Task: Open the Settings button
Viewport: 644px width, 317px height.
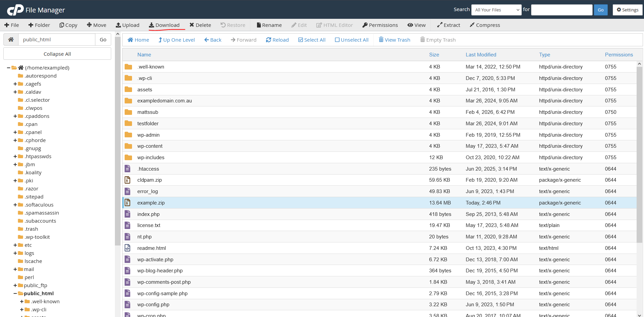Action: coord(627,10)
